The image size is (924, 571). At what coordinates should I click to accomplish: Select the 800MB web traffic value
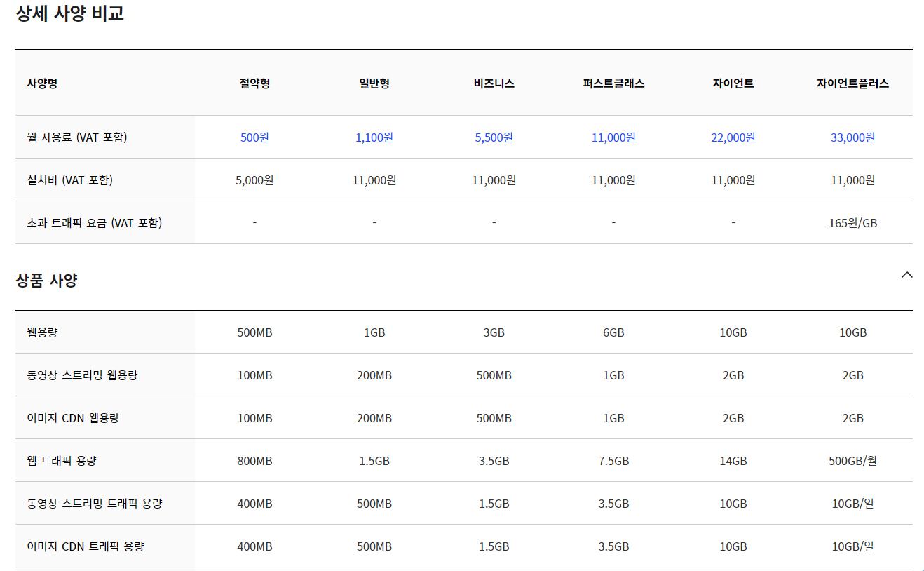(x=254, y=461)
